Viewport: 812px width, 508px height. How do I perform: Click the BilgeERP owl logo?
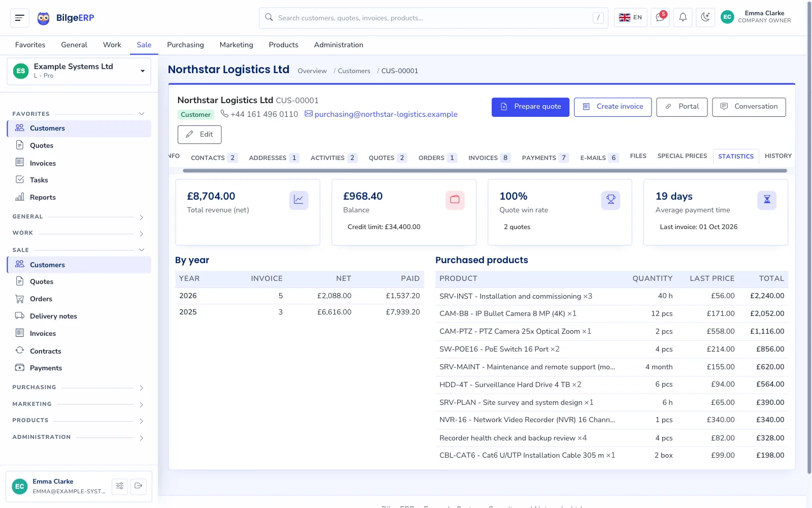pos(44,18)
